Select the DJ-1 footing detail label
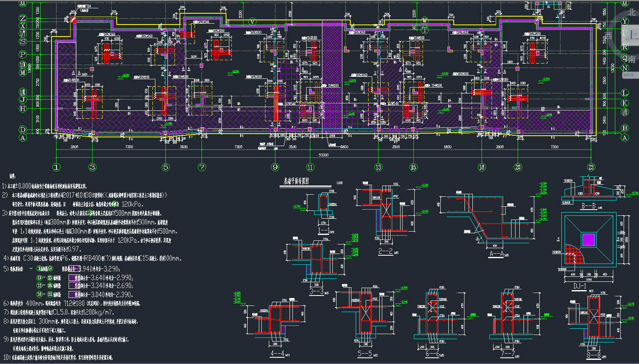639x364 pixels. tap(580, 286)
